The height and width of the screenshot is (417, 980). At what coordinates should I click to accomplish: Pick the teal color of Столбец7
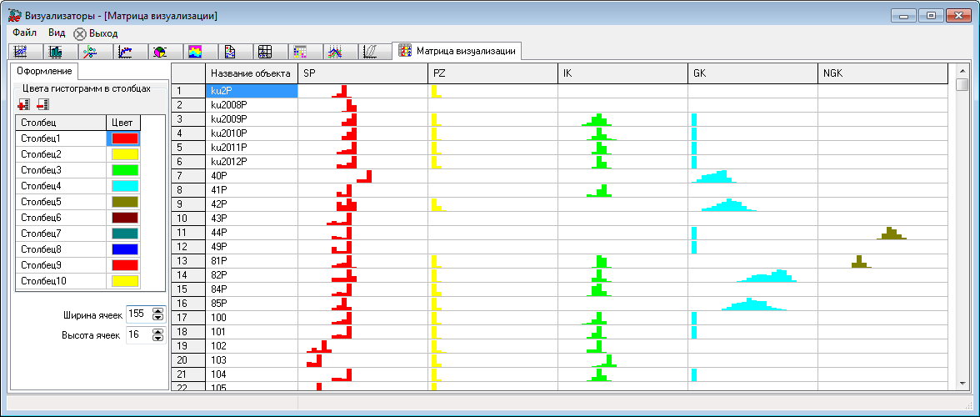point(124,234)
